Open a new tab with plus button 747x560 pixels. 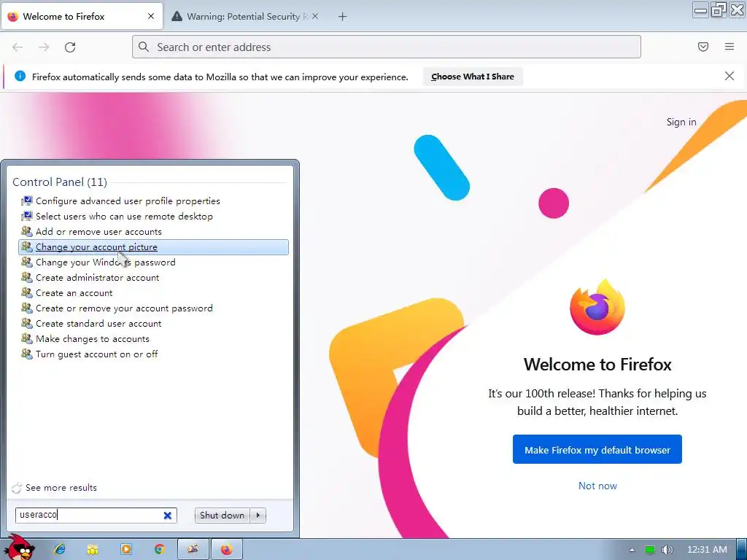click(343, 17)
